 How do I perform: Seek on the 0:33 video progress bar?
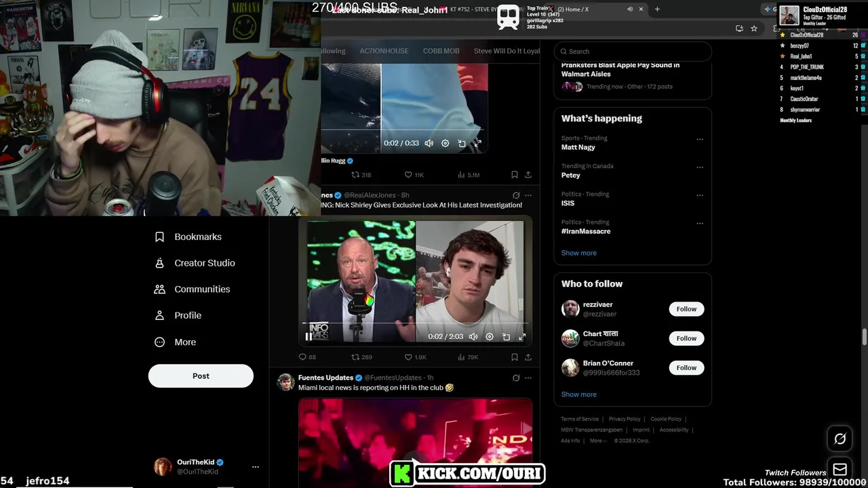[x=404, y=129]
